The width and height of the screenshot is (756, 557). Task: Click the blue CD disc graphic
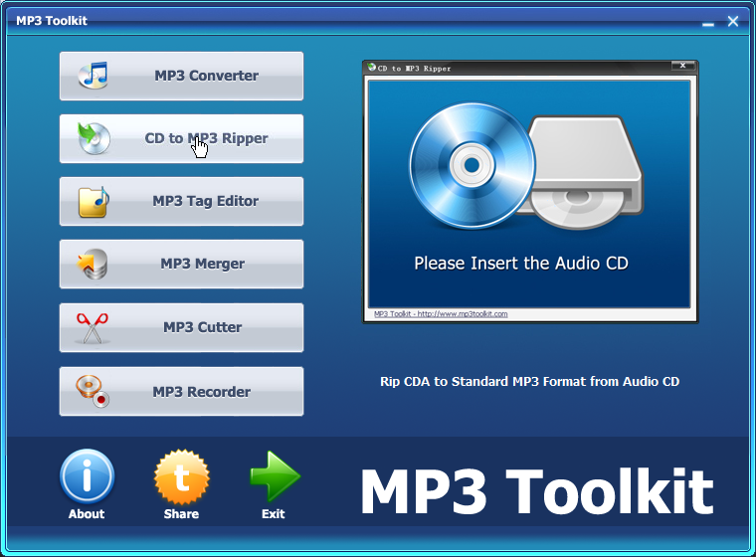pyautogui.click(x=472, y=165)
